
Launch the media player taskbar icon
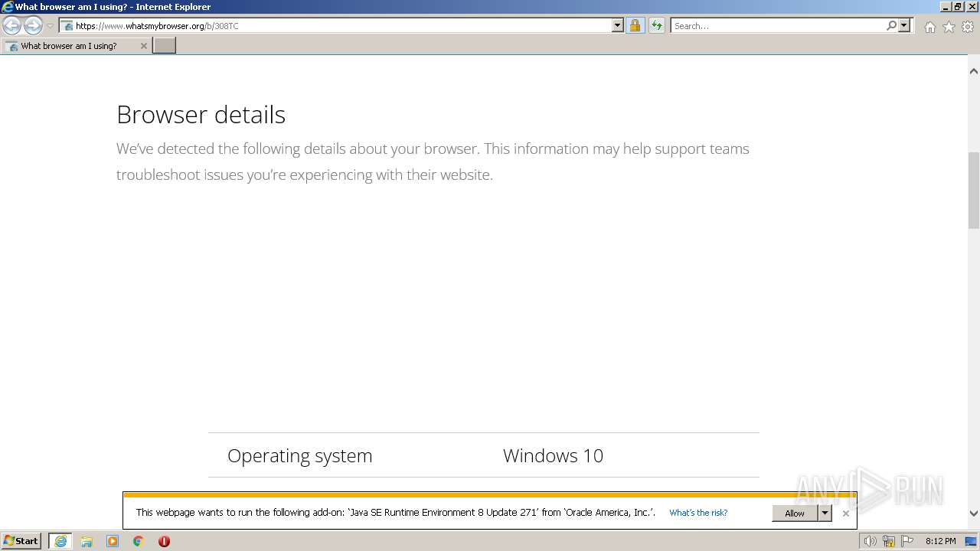(113, 541)
